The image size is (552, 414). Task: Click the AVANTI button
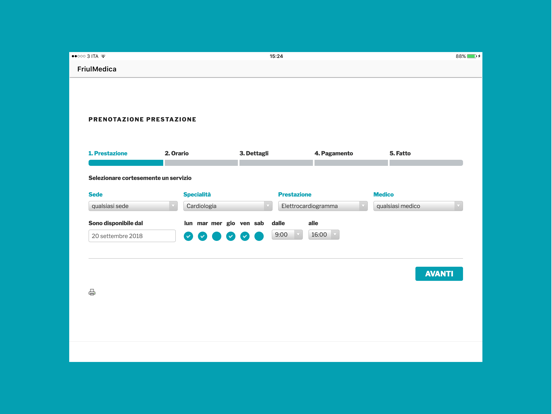point(439,274)
